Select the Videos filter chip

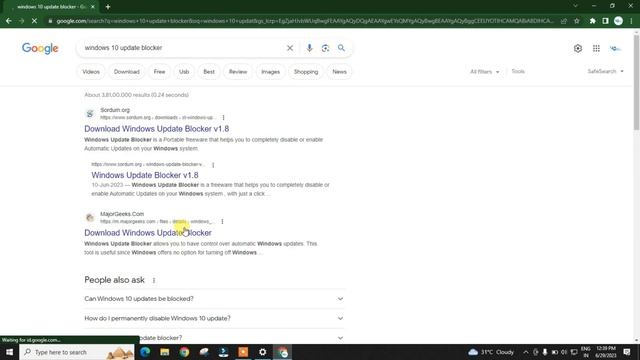pos(91,72)
